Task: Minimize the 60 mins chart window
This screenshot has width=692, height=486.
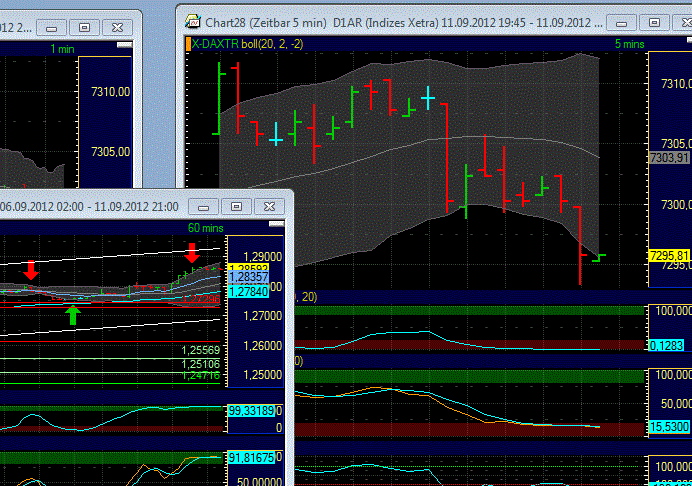Action: pos(203,207)
